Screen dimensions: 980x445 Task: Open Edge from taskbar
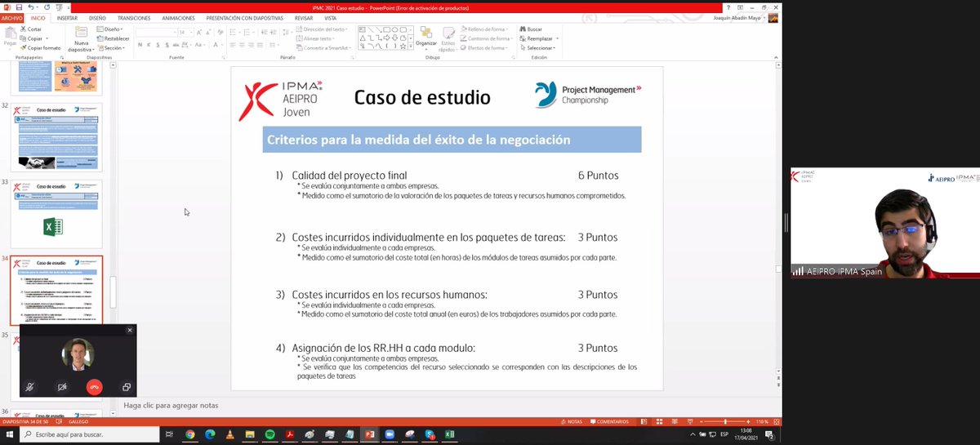point(210,434)
